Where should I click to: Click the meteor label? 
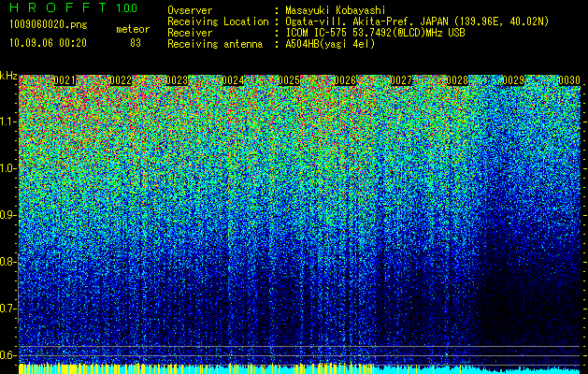(x=133, y=29)
